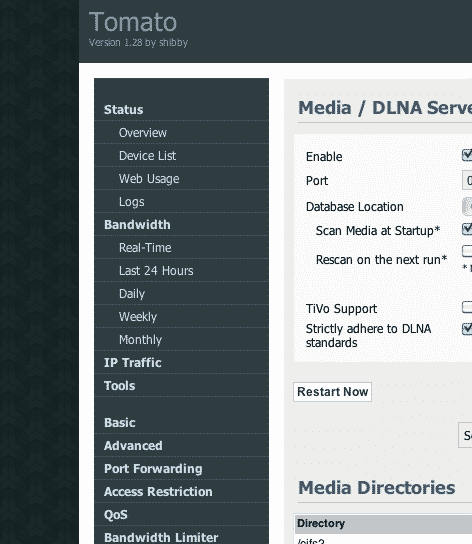
Task: Expand the IP Traffic section
Action: click(133, 363)
